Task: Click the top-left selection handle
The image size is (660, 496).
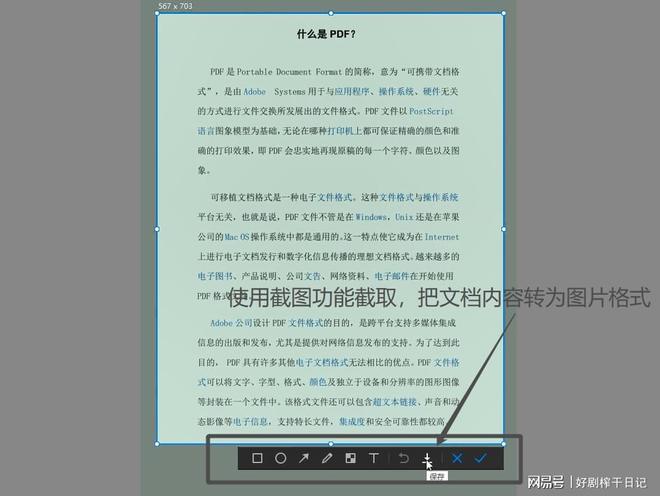Action: click(157, 13)
